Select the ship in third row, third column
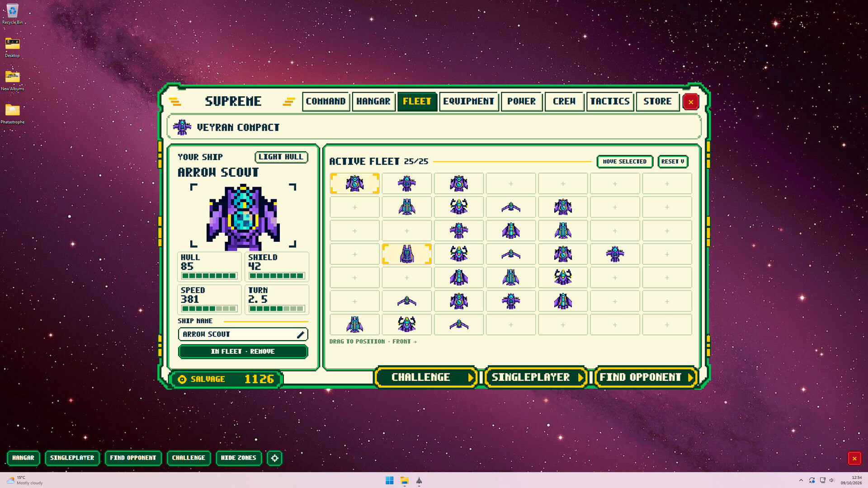This screenshot has width=868, height=488. (458, 230)
